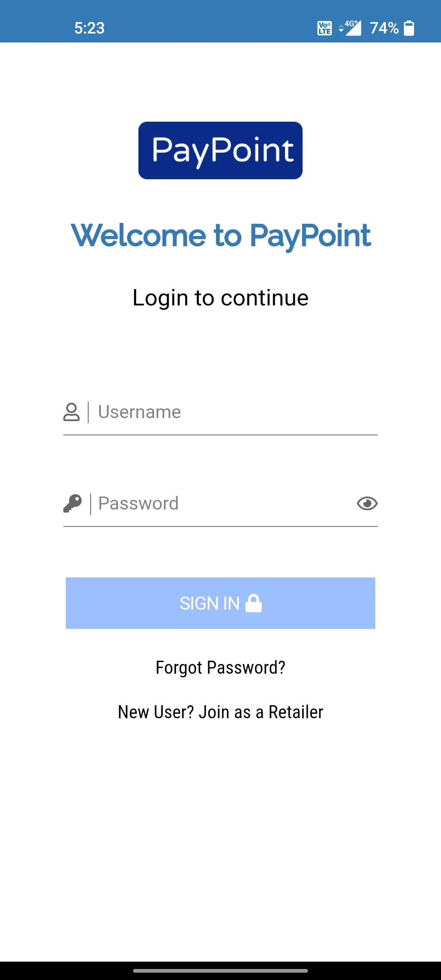Tap the mobile data arrows indicator
This screenshot has height=980, width=441.
pos(341,28)
